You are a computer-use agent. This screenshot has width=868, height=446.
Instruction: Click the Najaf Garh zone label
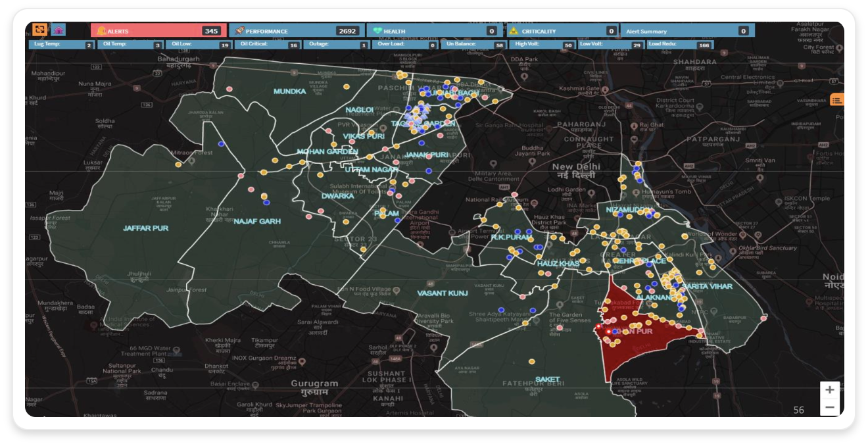pos(257,222)
